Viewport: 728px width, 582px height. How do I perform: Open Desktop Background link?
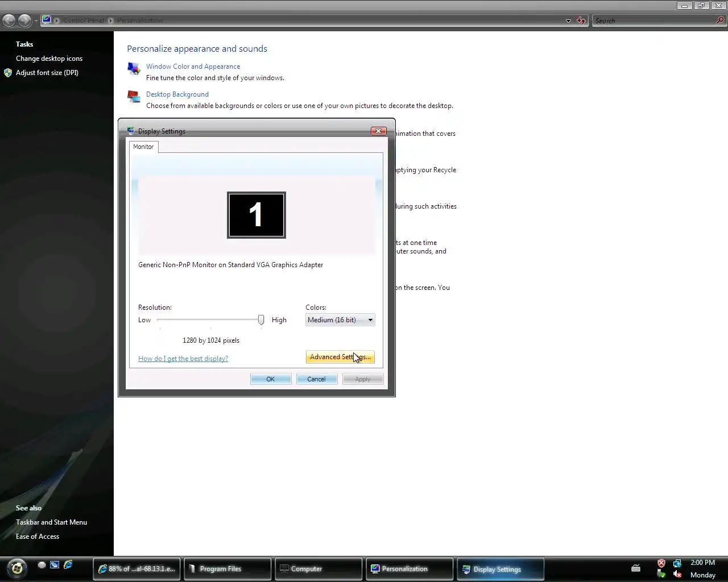(x=177, y=94)
